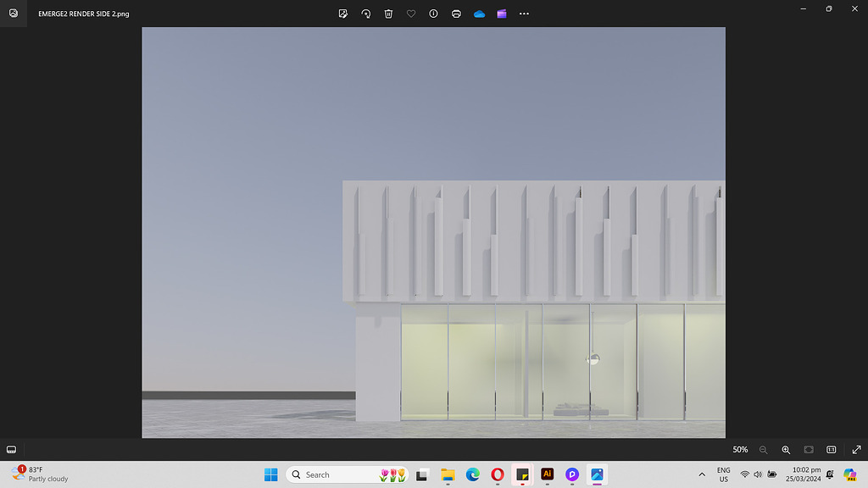Enter fullscreen viewing mode
This screenshot has height=488, width=868.
[x=856, y=450]
